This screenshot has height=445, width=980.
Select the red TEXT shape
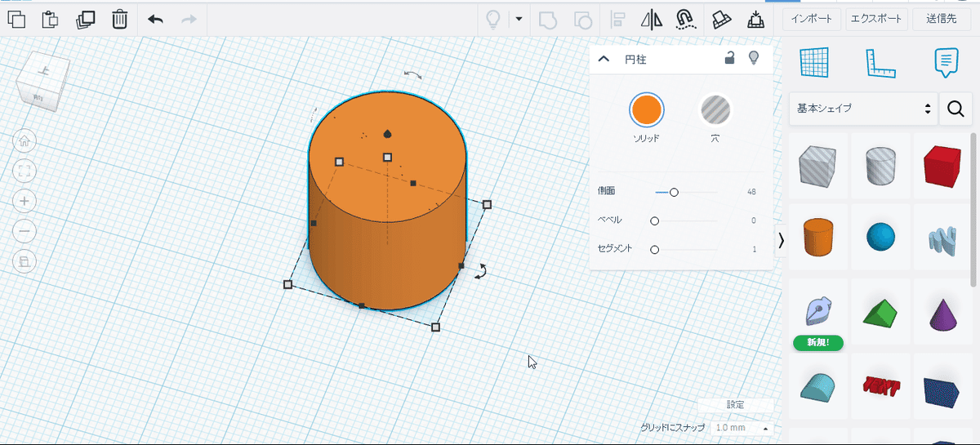(x=881, y=386)
